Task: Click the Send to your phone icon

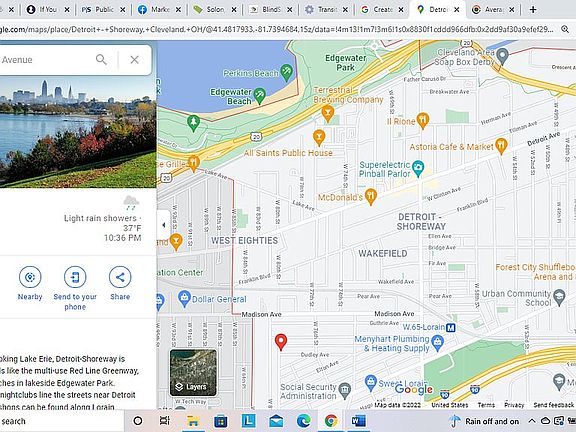Action: pos(75,277)
